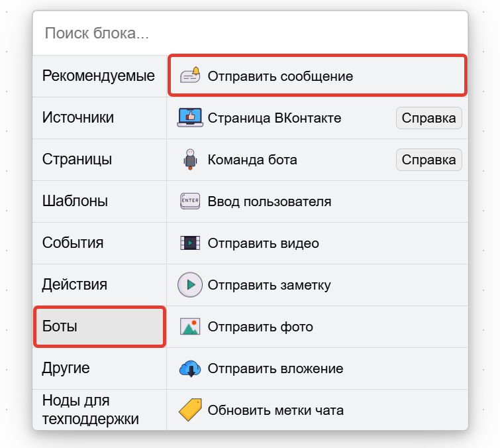Pick the Обновить метки чата block

point(317,410)
